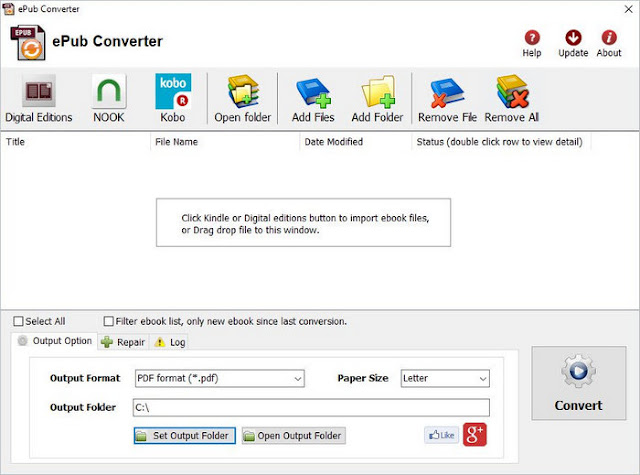Click the Google Plus icon
The height and width of the screenshot is (475, 640).
(475, 435)
